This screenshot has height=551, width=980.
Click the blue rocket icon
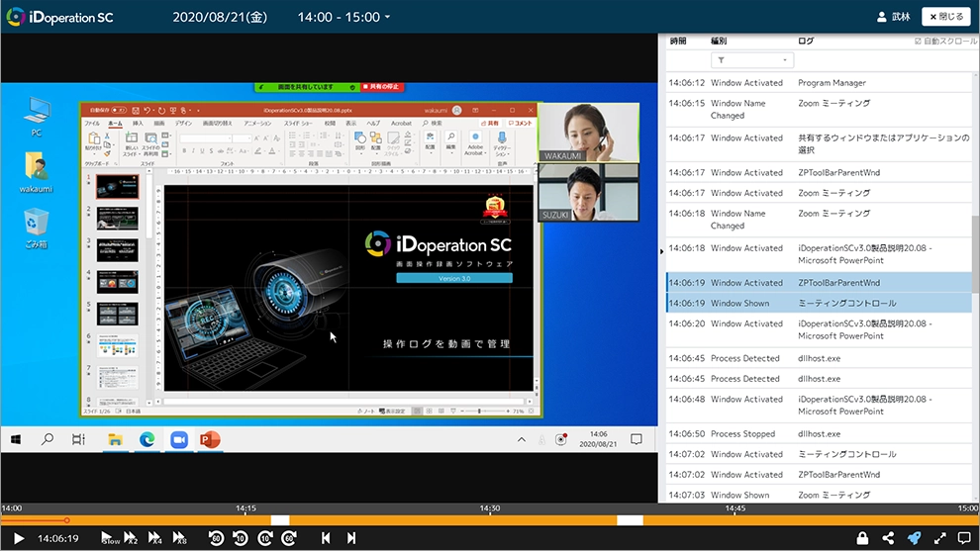click(914, 538)
